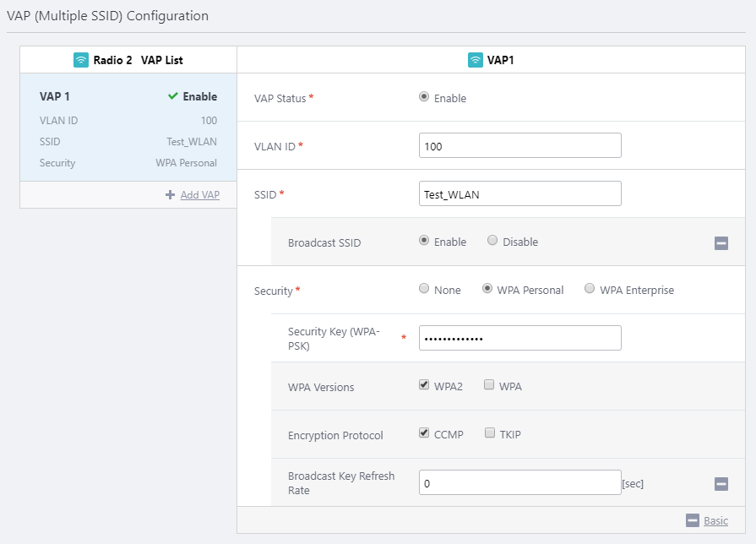The width and height of the screenshot is (756, 544).
Task: Select the VAP 1 entry in VAP List
Action: 128,128
